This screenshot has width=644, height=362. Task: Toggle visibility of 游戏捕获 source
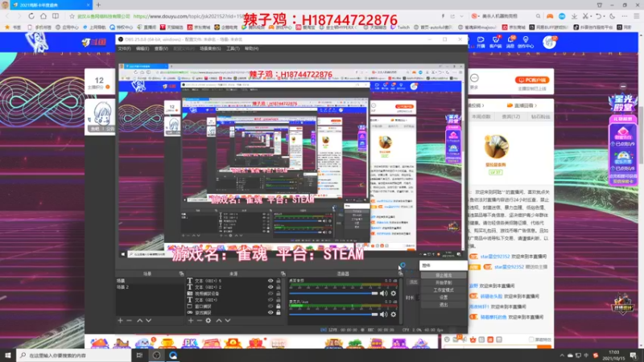pyautogui.click(x=270, y=312)
